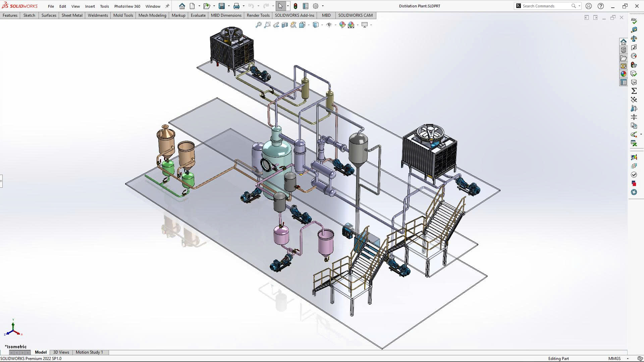The image size is (644, 362).
Task: Click the account sign-in button
Action: pyautogui.click(x=589, y=6)
